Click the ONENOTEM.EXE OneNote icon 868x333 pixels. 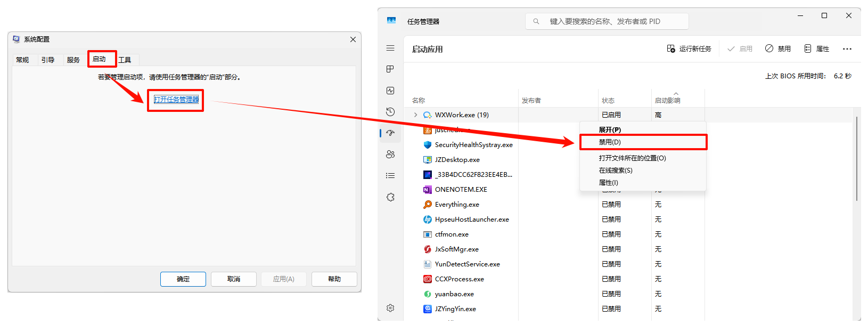tap(427, 190)
